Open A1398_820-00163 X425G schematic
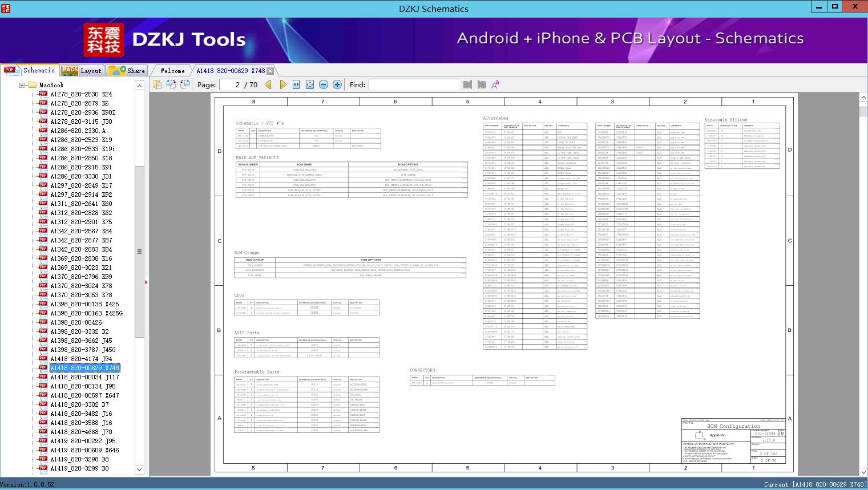This screenshot has width=868, height=490. tap(86, 313)
